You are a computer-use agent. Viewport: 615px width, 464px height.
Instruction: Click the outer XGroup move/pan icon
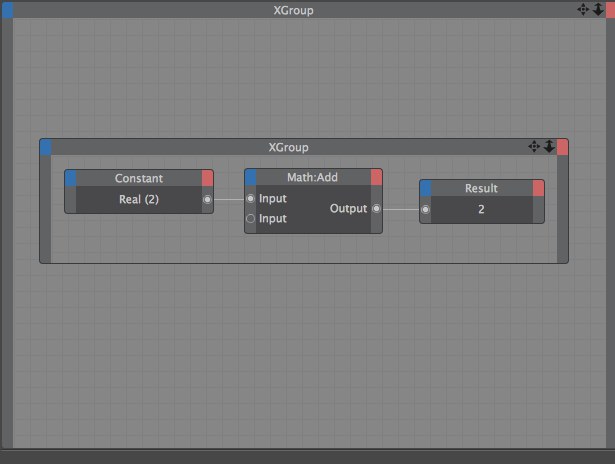583,9
